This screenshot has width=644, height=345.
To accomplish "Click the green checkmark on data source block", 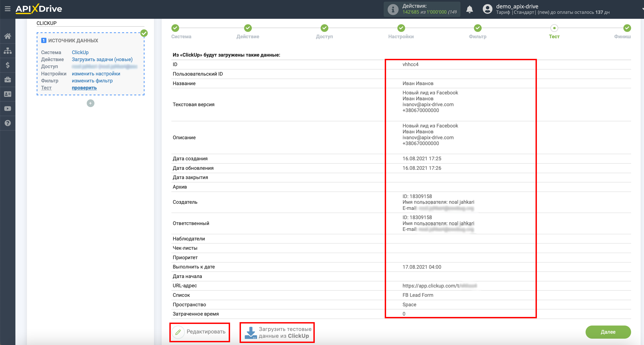I will coord(144,33).
